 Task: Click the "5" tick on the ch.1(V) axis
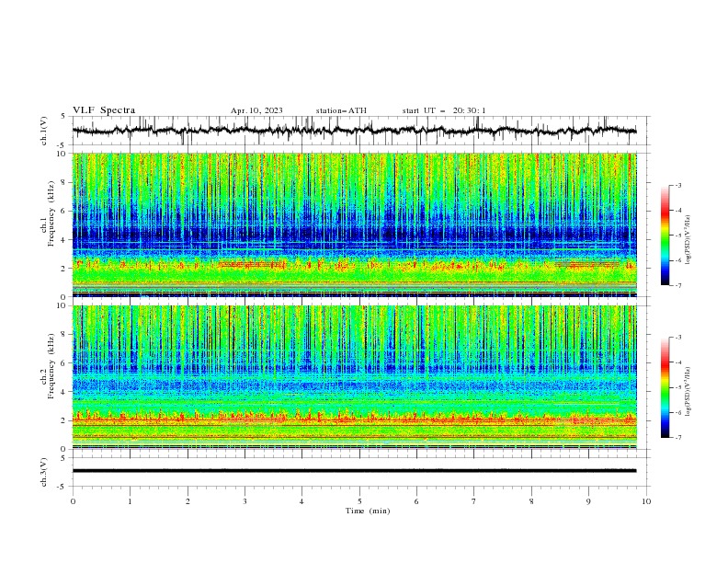[x=63, y=117]
